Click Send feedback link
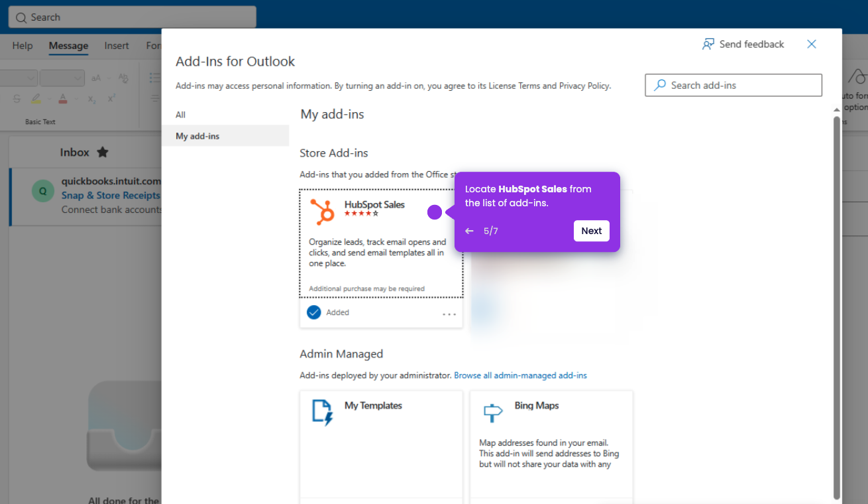The width and height of the screenshot is (868, 504). click(x=751, y=44)
